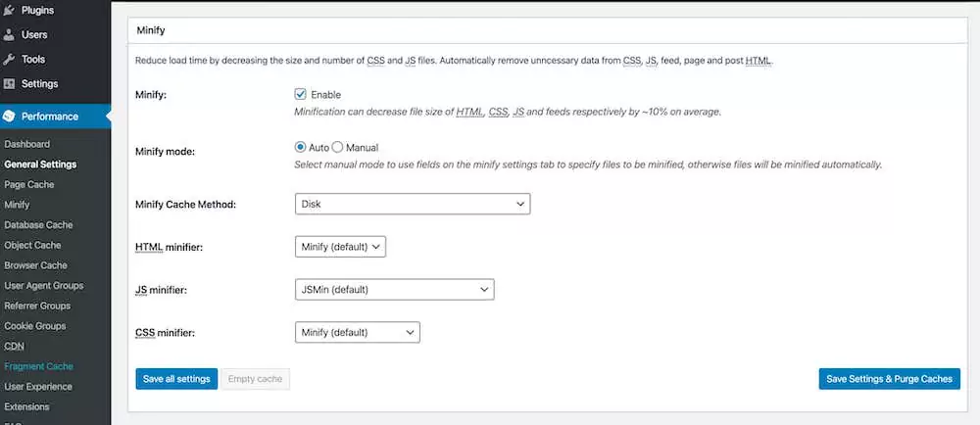Click the Settings icon in sidebar

pyautogui.click(x=10, y=84)
